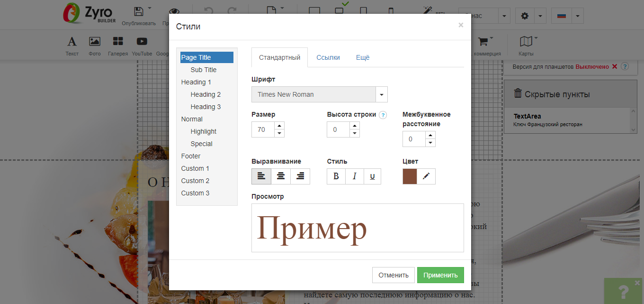644x304 pixels.
Task: Expand the publish dropdown arrow
Action: (149, 8)
